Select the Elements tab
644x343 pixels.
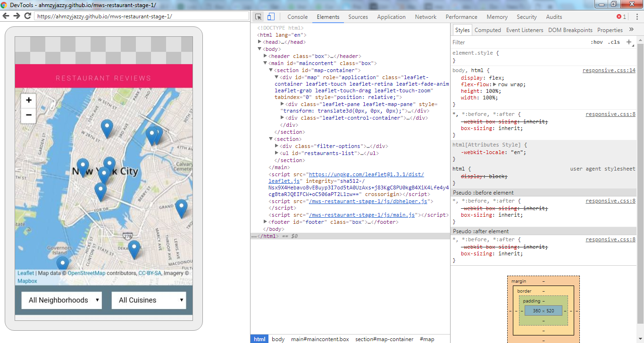(x=328, y=17)
